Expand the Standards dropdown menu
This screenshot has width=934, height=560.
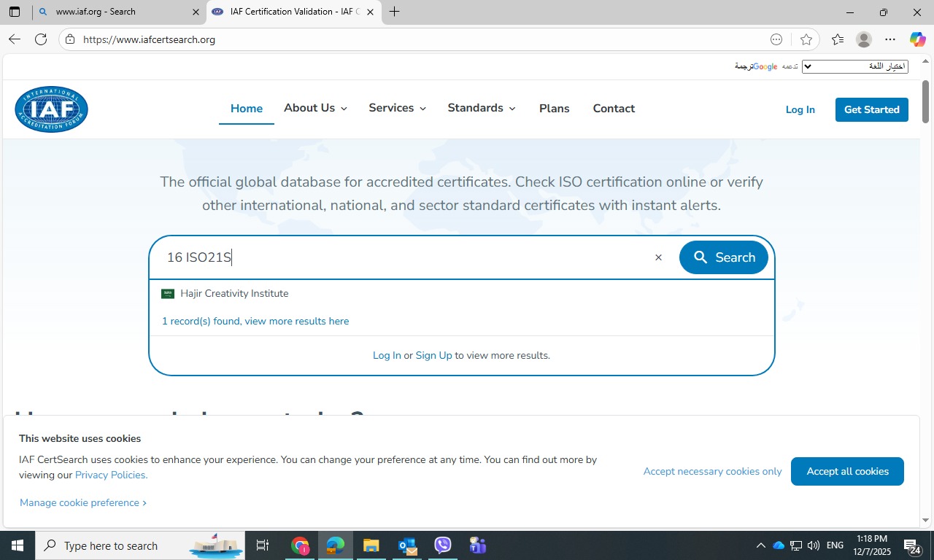[x=482, y=108]
